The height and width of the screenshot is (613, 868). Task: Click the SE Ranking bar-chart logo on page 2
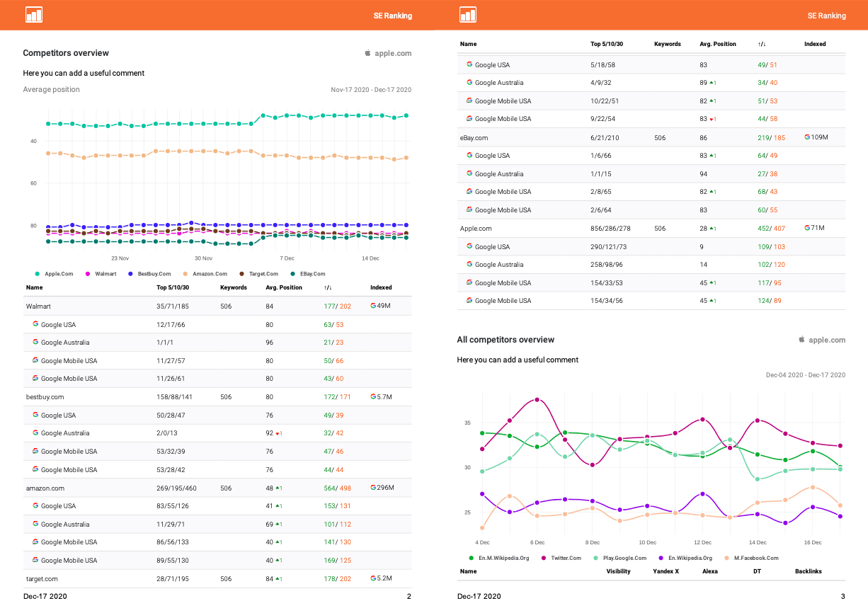(x=34, y=15)
